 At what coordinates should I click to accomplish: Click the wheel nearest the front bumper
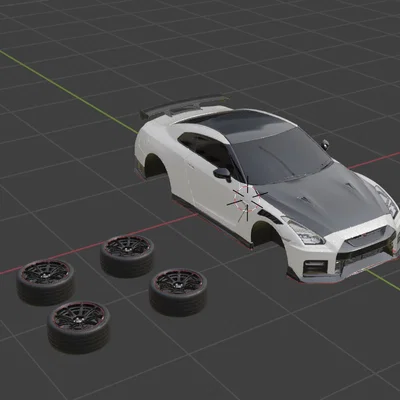tap(178, 292)
